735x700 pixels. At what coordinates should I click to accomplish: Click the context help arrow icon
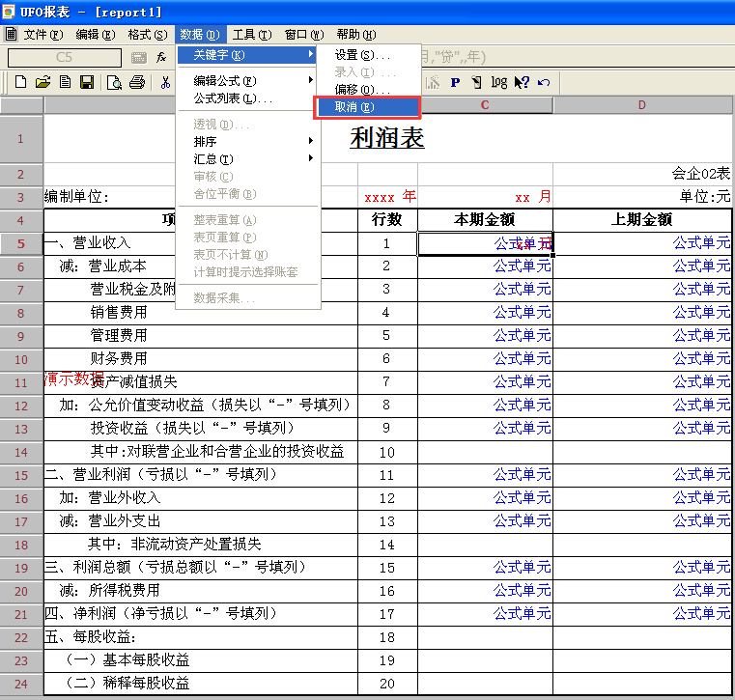click(522, 83)
